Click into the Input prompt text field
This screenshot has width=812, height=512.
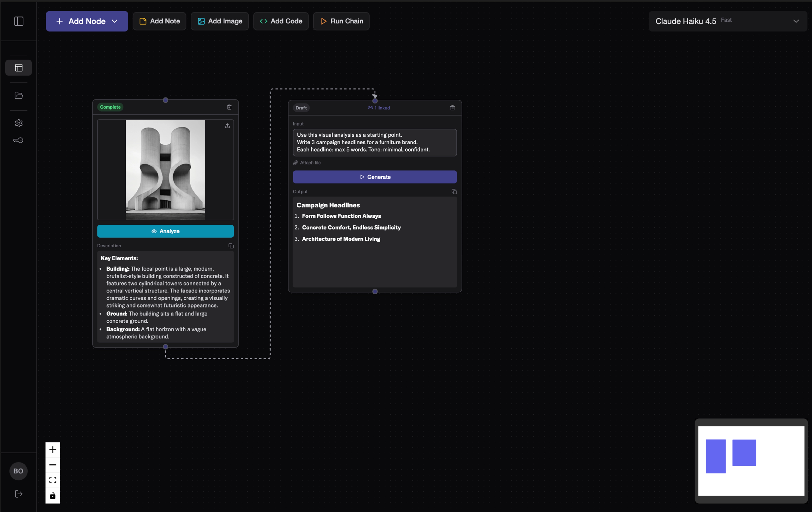point(374,142)
